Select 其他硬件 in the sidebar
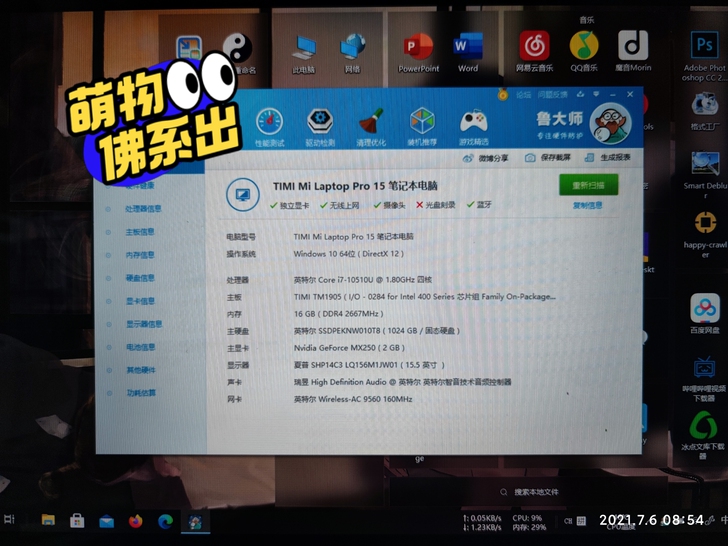The image size is (728, 546). pos(141,370)
